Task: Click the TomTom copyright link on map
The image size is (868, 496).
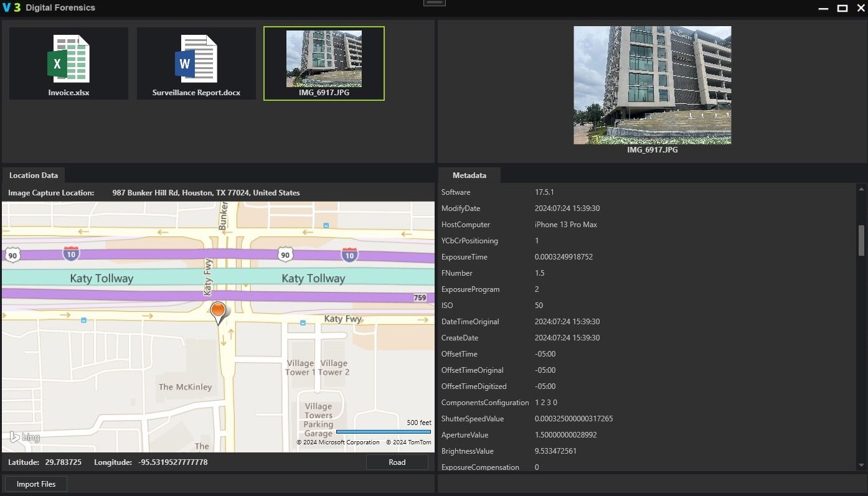Action: tap(408, 442)
